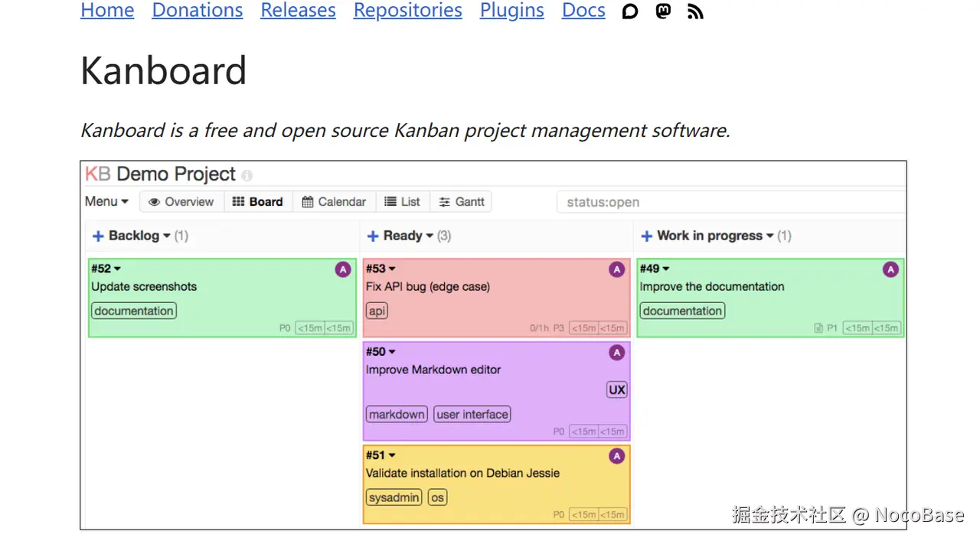Screen dimensions: 980x541
Task: Open the #52 task dropdown
Action: (x=106, y=269)
